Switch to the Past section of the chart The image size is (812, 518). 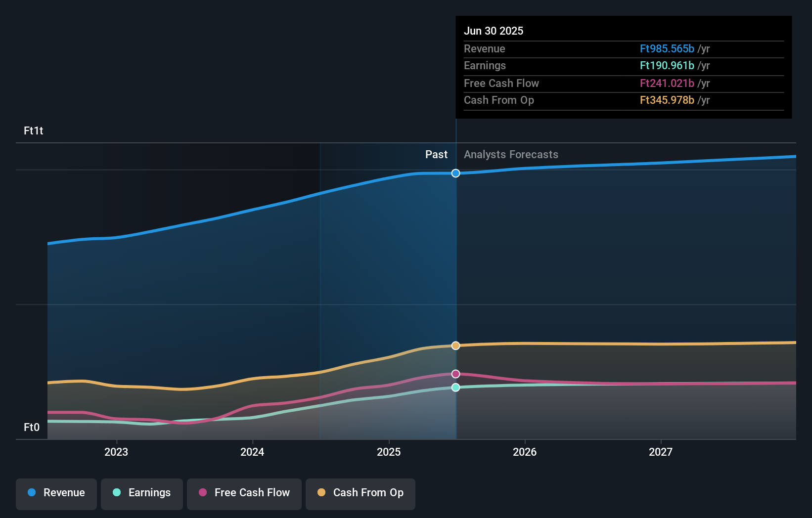click(x=436, y=154)
